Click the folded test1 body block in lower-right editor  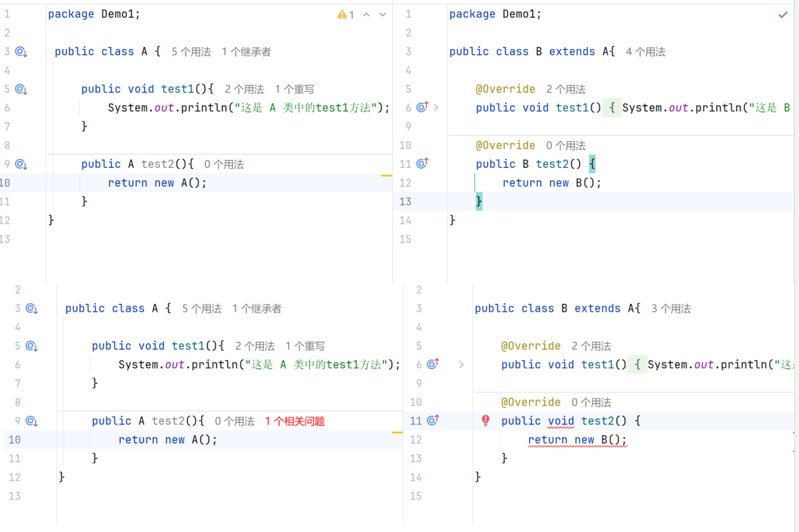(x=637, y=365)
